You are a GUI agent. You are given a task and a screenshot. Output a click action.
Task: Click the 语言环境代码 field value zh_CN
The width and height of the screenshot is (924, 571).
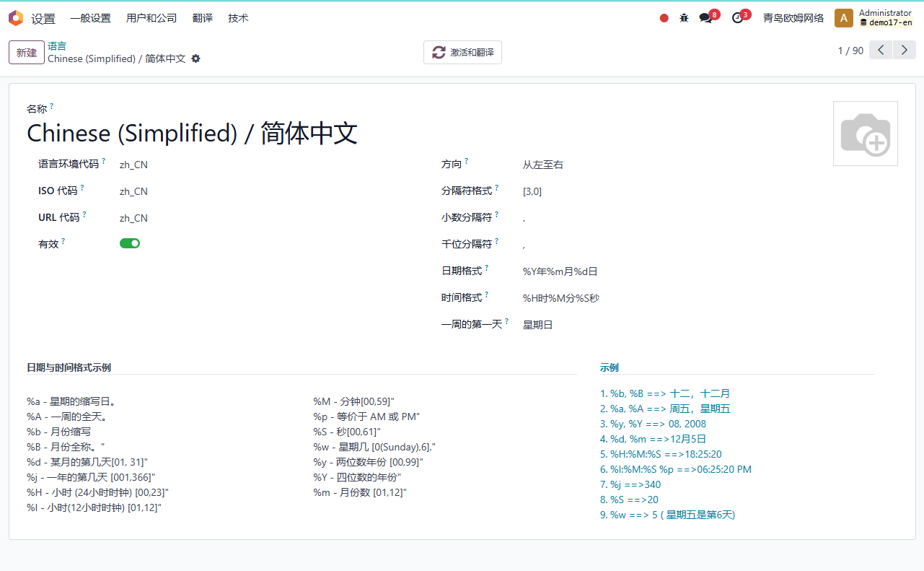[133, 165]
